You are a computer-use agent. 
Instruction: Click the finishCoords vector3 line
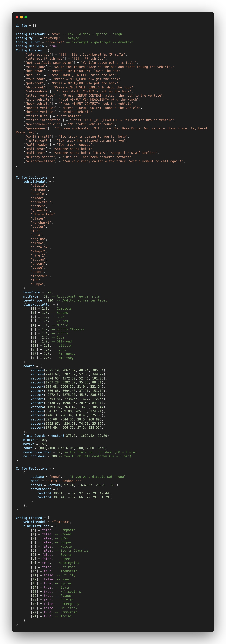(67, 436)
